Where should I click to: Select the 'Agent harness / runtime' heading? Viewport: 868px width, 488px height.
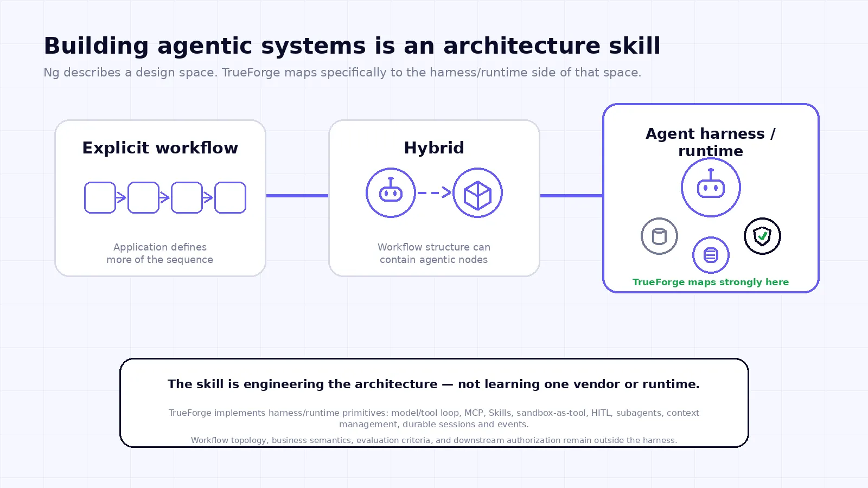pos(711,142)
